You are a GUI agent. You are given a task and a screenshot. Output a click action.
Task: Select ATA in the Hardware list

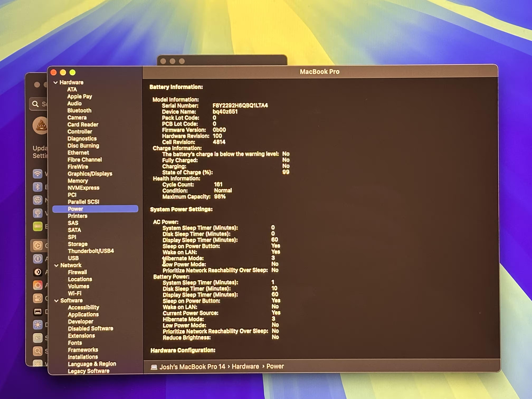click(x=72, y=89)
